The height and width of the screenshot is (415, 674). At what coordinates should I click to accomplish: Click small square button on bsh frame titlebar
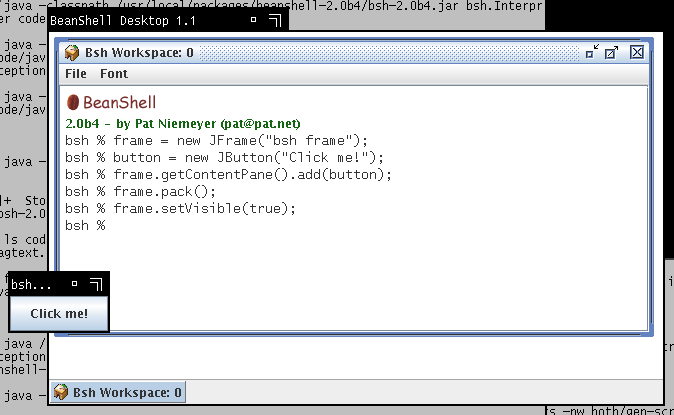point(73,284)
